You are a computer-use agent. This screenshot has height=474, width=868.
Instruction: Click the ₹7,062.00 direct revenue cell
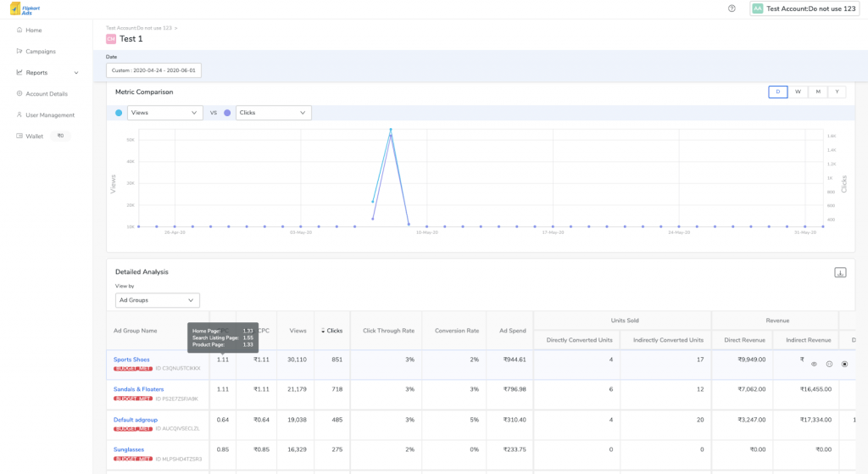pos(752,389)
